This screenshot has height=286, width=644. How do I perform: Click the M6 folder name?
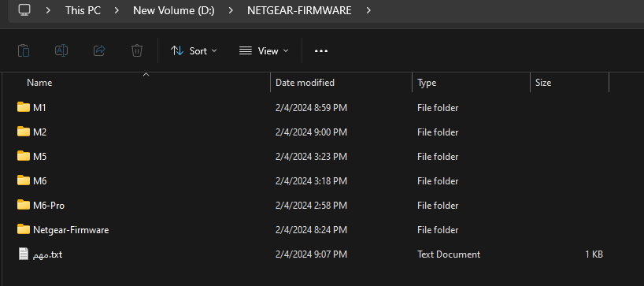(x=40, y=180)
